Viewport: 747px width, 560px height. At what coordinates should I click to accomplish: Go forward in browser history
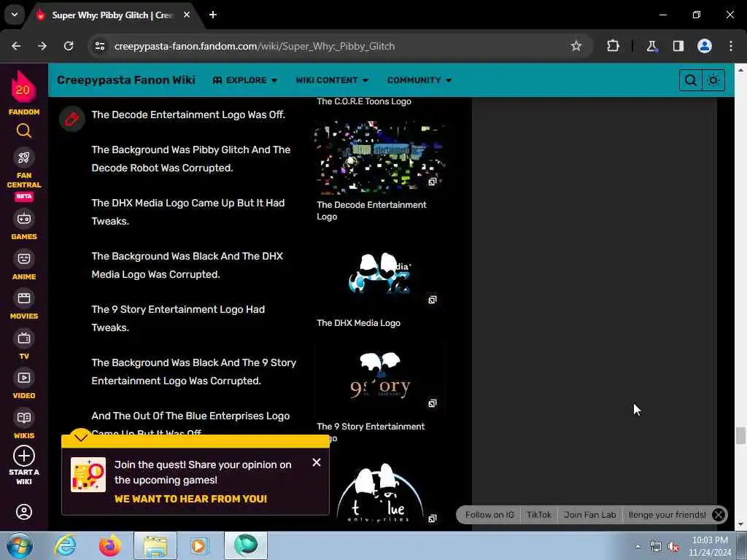click(x=42, y=46)
